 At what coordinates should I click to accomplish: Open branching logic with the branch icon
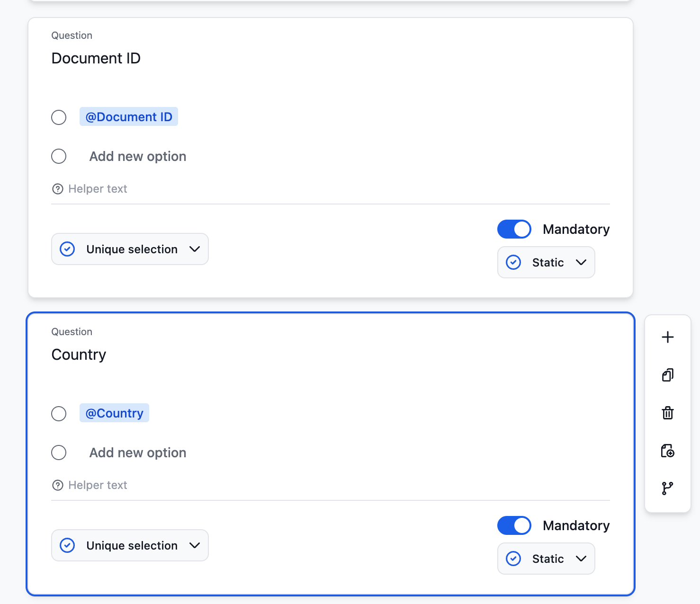pos(667,488)
